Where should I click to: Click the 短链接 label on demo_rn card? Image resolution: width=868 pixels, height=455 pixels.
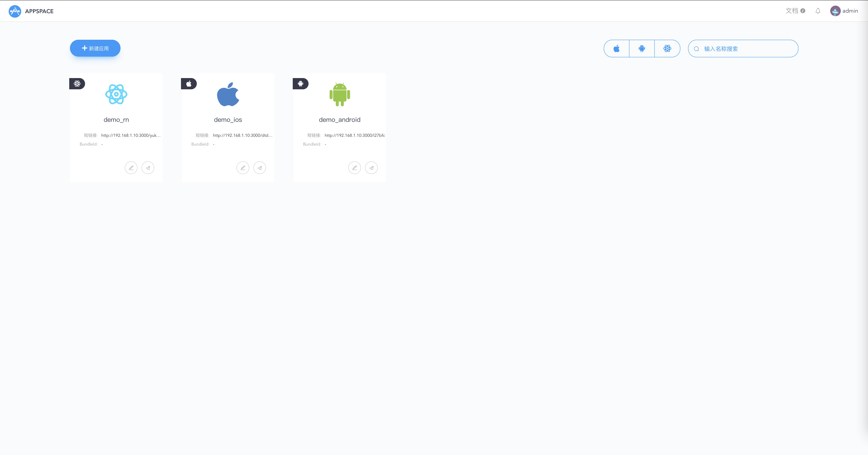91,135
